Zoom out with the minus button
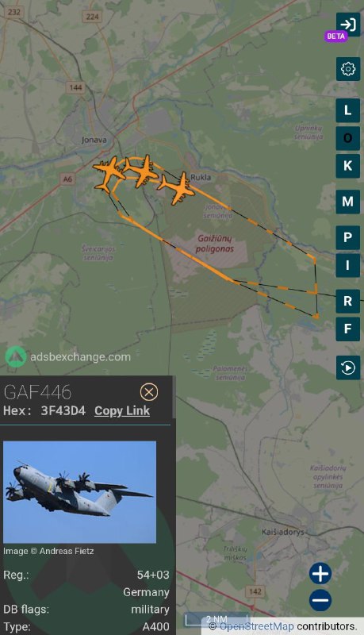Viewport: 364px width, 635px height. pos(320,600)
